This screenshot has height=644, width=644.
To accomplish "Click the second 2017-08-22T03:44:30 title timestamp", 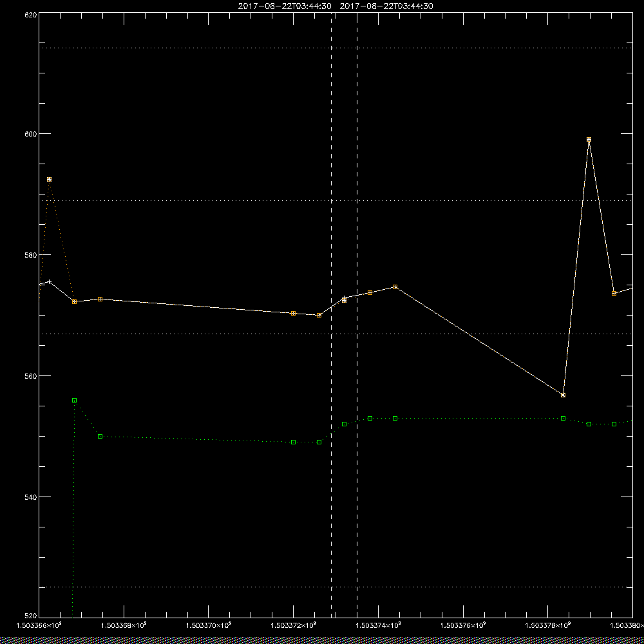I will coord(386,6).
